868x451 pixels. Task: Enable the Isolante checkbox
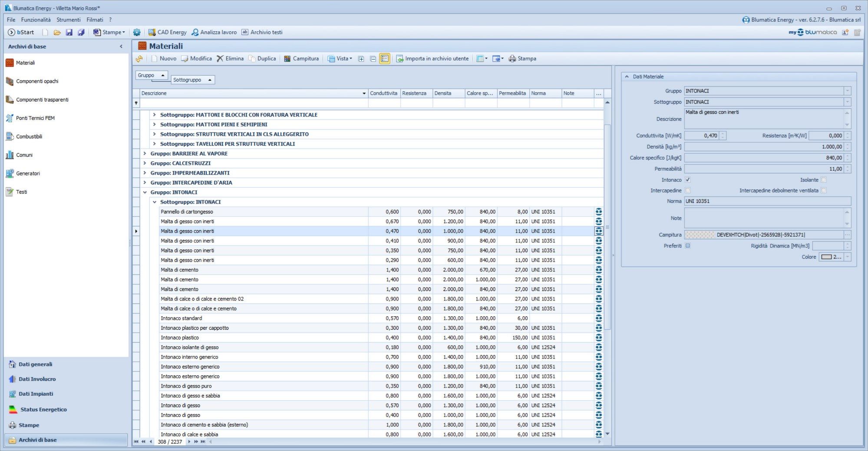(x=823, y=180)
